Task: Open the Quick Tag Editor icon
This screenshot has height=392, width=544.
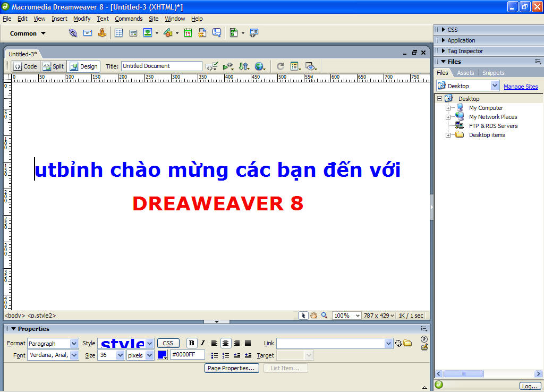Action: [424, 347]
